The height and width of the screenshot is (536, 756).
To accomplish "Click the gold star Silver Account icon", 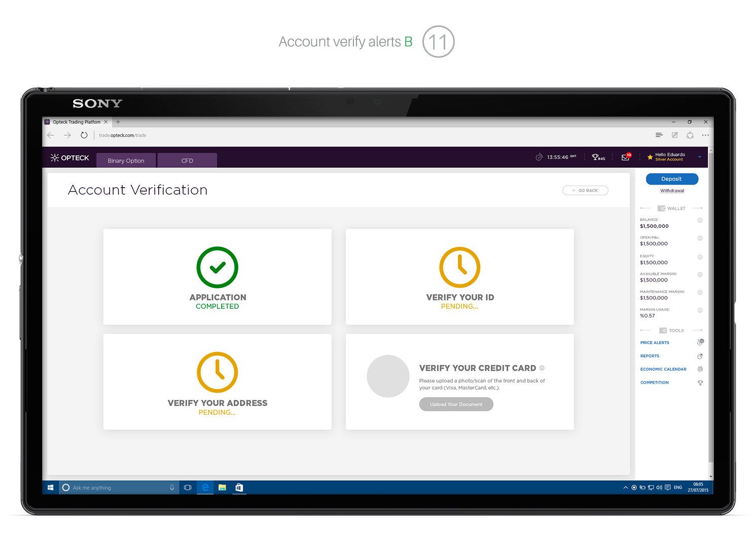I will 650,157.
